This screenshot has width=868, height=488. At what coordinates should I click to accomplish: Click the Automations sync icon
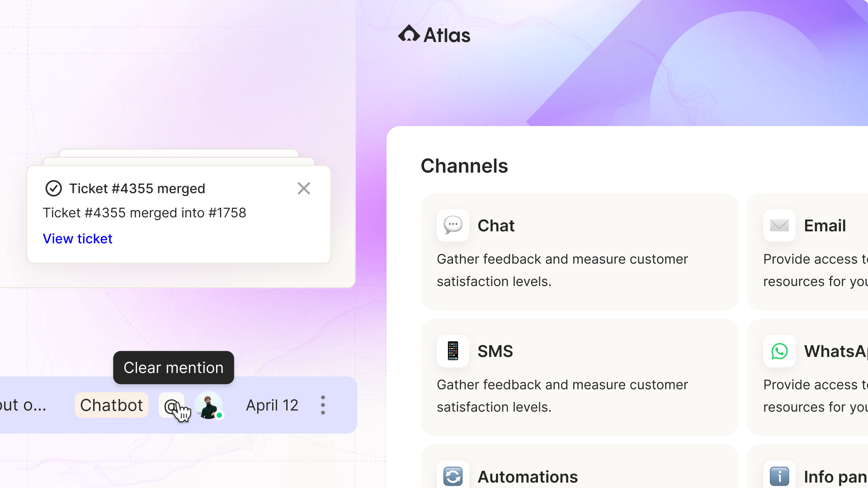point(453,475)
